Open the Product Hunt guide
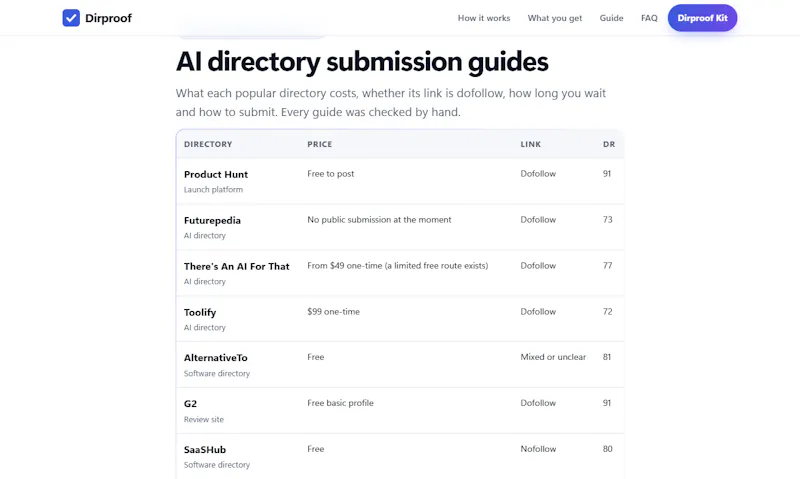Screen dimensions: 800x479 (216, 174)
